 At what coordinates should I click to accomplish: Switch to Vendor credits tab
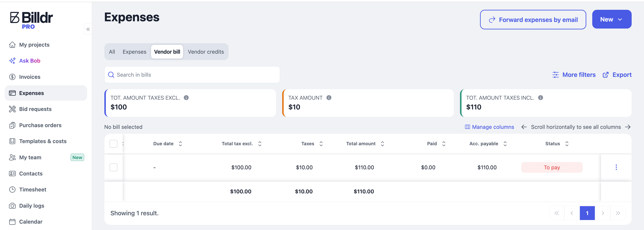pos(206,52)
